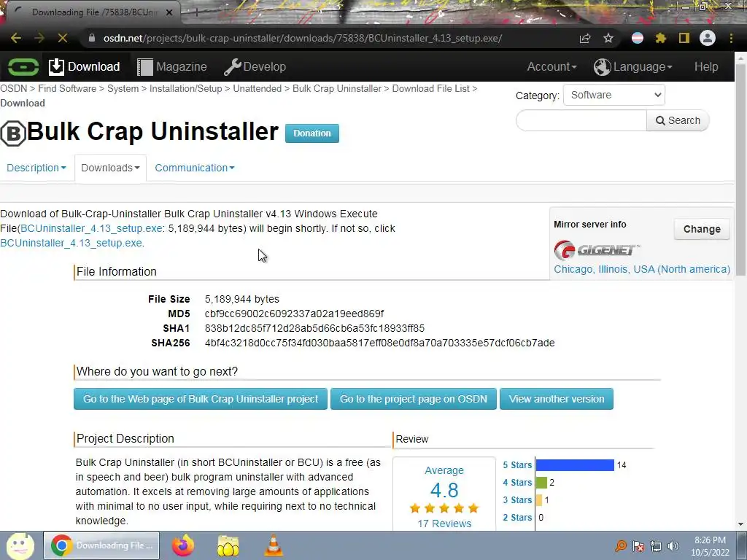Click the GigeNET mirror logo

[x=597, y=250]
